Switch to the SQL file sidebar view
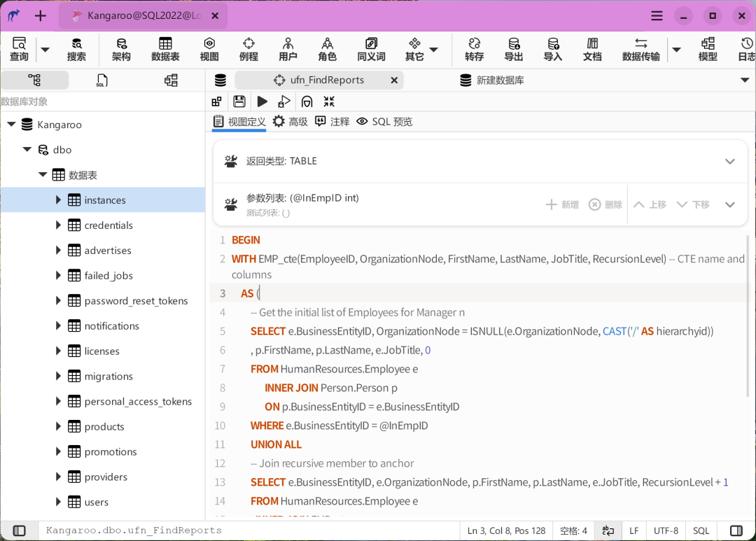Image resolution: width=756 pixels, height=541 pixels. coord(102,80)
